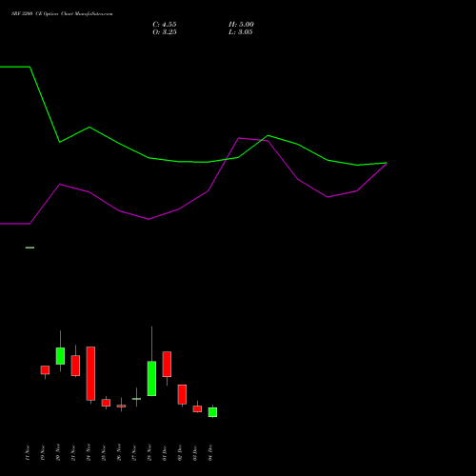This screenshot has height=476, width=476.
Task: Click the low value 'L: 3.05'
Action: pyautogui.click(x=241, y=32)
